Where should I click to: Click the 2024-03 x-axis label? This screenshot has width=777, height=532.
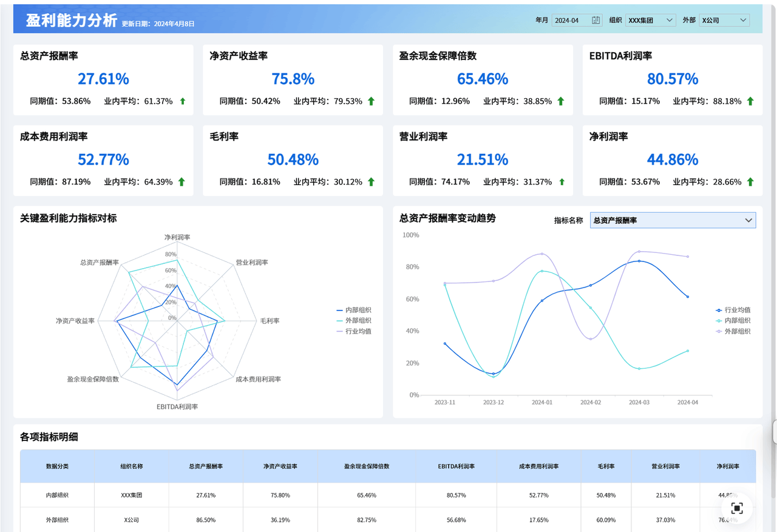[x=639, y=402]
